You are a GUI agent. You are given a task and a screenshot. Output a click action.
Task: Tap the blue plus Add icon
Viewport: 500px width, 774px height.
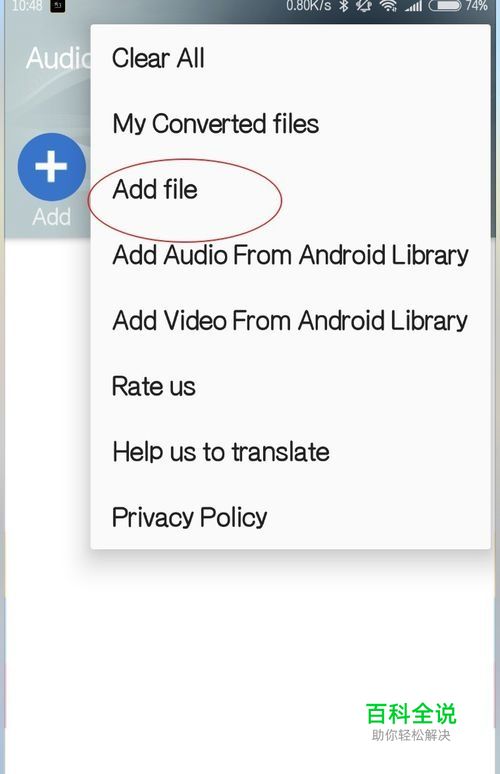[51, 166]
